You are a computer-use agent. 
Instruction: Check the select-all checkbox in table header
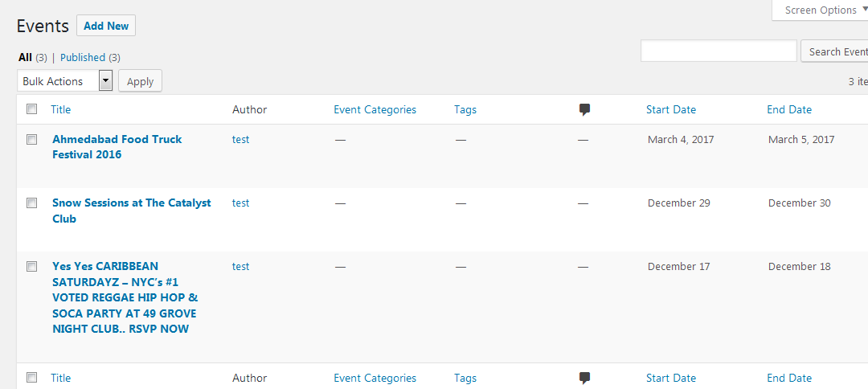click(x=32, y=109)
